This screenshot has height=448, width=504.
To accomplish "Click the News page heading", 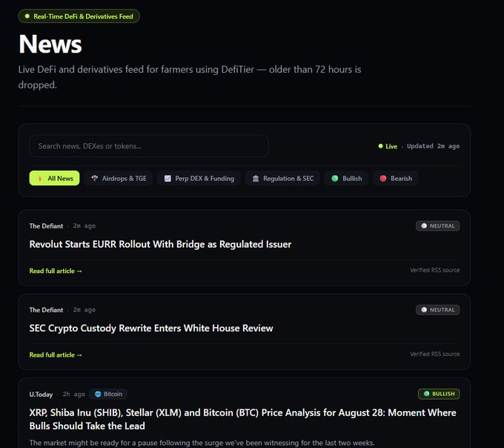I will (x=50, y=44).
